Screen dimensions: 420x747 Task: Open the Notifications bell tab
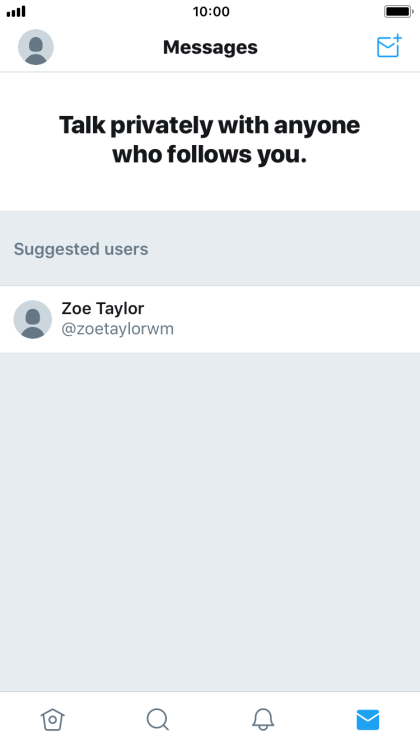point(263,719)
